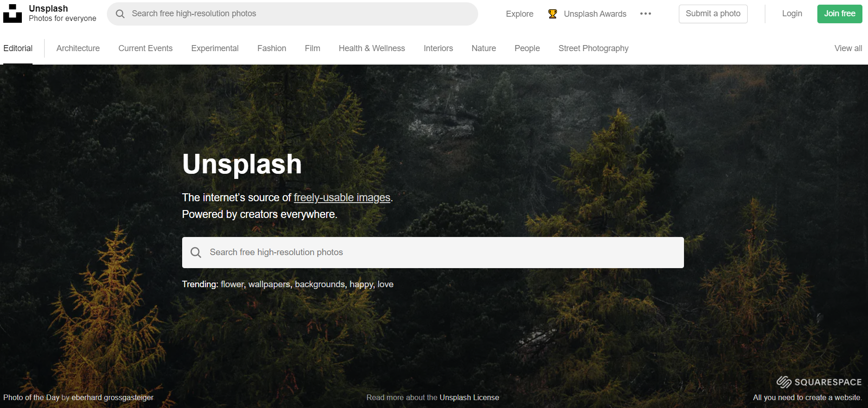Open Photo of the Day link
Image resolution: width=868 pixels, height=408 pixels.
(31, 397)
